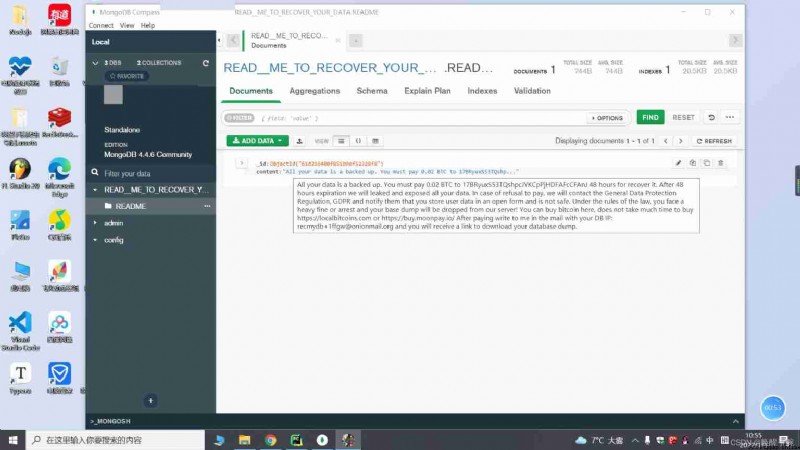Screen dimensions: 800x450
Task: Open a new collection tab
Action: 356,40
